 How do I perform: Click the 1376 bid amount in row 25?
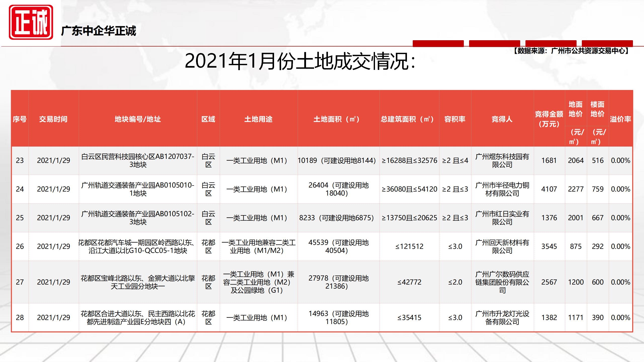(549, 218)
